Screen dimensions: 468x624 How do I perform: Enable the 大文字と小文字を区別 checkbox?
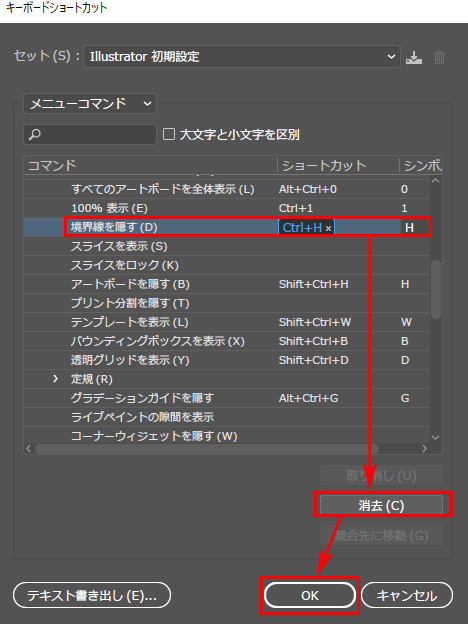169,134
